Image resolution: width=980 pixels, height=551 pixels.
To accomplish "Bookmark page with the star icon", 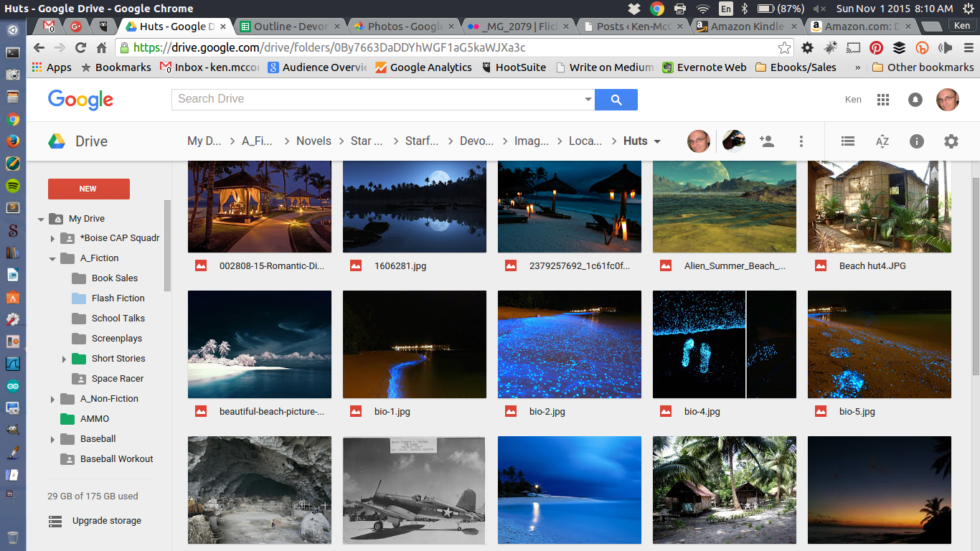I will coord(784,48).
